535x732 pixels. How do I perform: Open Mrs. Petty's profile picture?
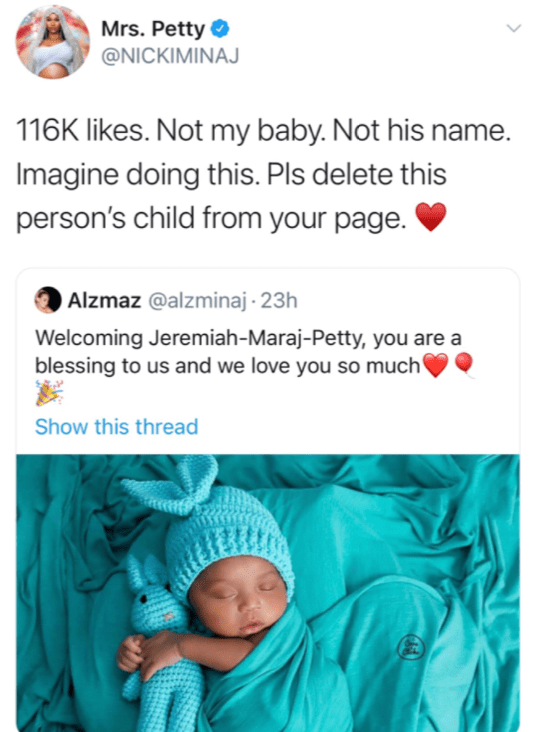point(52,42)
